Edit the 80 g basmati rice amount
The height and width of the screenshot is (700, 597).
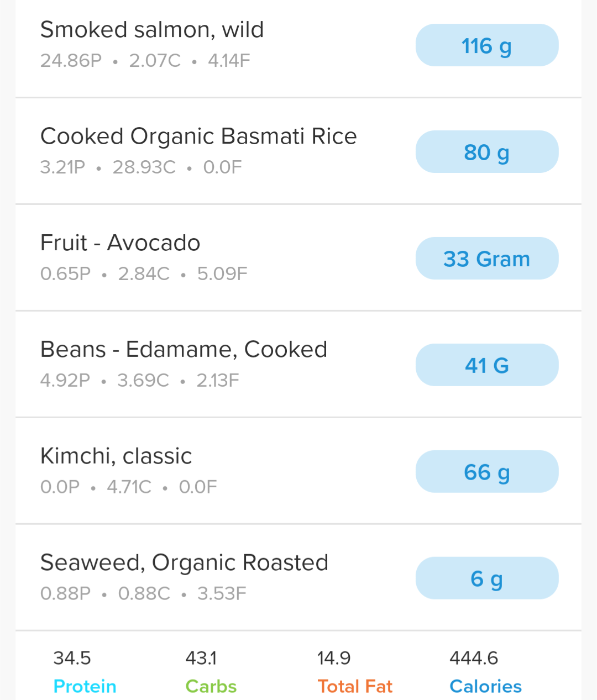point(486,152)
